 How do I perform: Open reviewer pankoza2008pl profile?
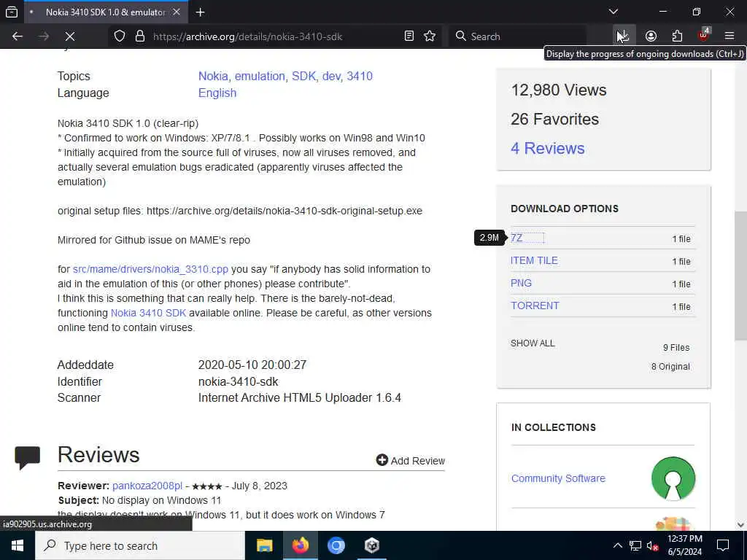(147, 486)
